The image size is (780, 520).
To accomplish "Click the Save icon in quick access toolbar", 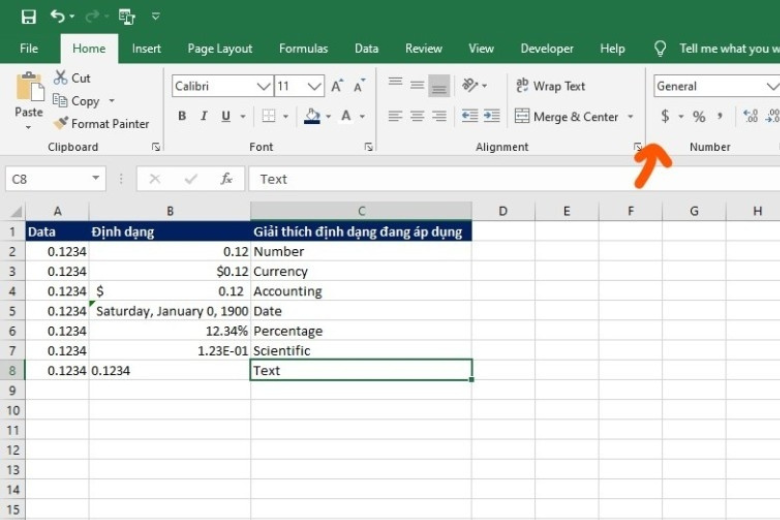I will pos(28,16).
